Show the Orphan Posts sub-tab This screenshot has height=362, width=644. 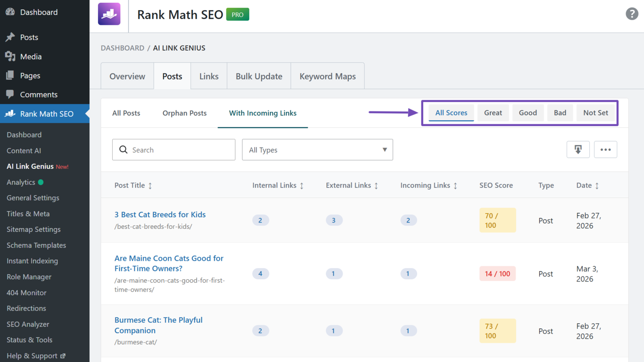pyautogui.click(x=184, y=113)
